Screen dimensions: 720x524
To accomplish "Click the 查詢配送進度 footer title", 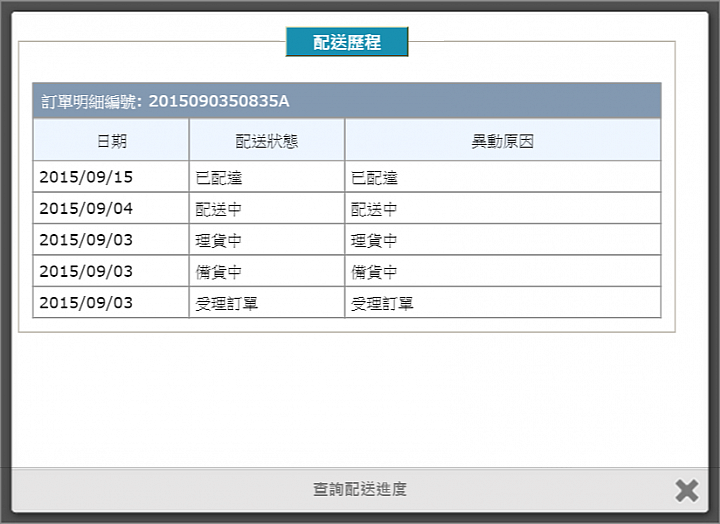I will coord(360,489).
